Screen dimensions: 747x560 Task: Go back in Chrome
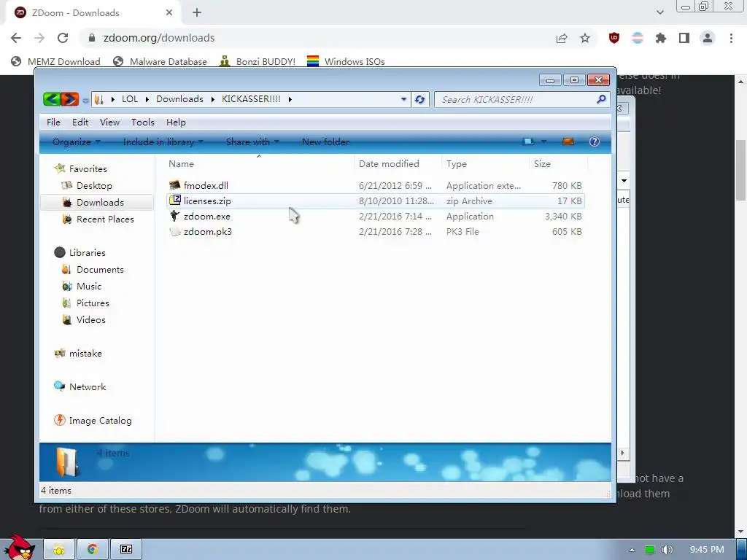coord(16,38)
